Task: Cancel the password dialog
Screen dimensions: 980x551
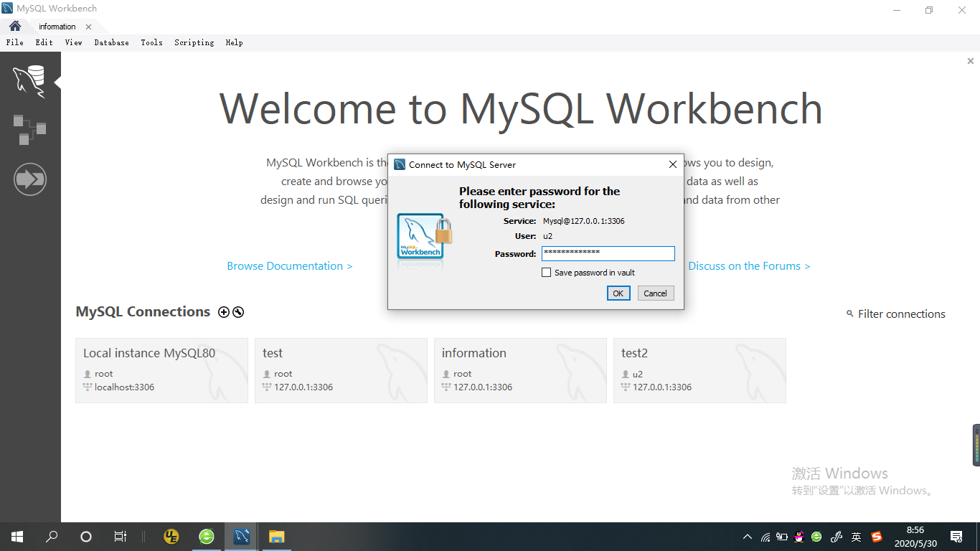Action: point(655,293)
